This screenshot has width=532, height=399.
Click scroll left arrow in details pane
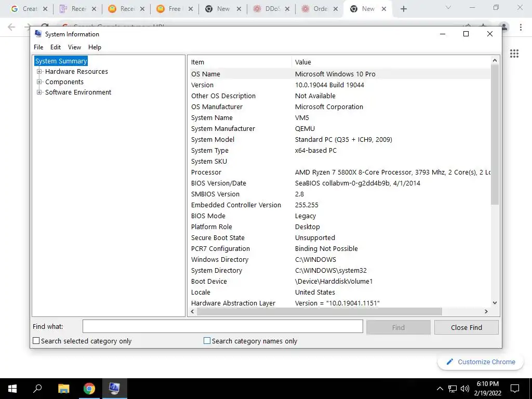(x=193, y=312)
